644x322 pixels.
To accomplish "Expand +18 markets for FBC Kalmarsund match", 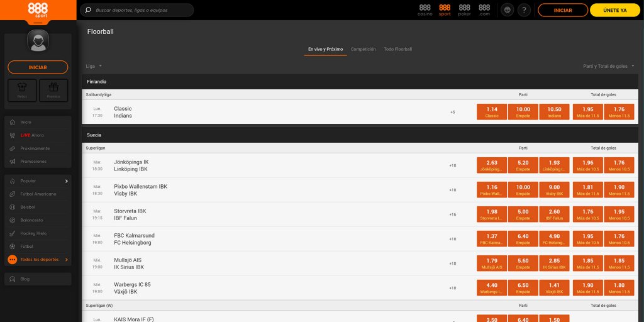I will [x=452, y=239].
